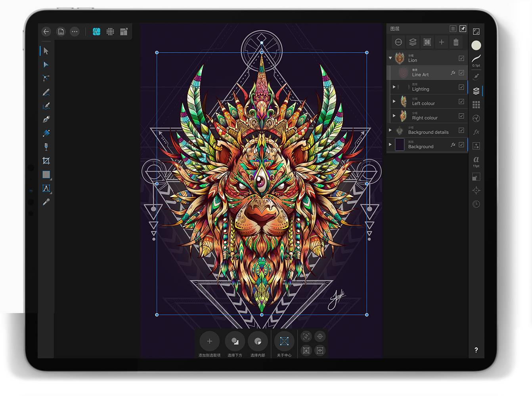Select the Pen tool
The image size is (532, 396).
pyautogui.click(x=46, y=119)
